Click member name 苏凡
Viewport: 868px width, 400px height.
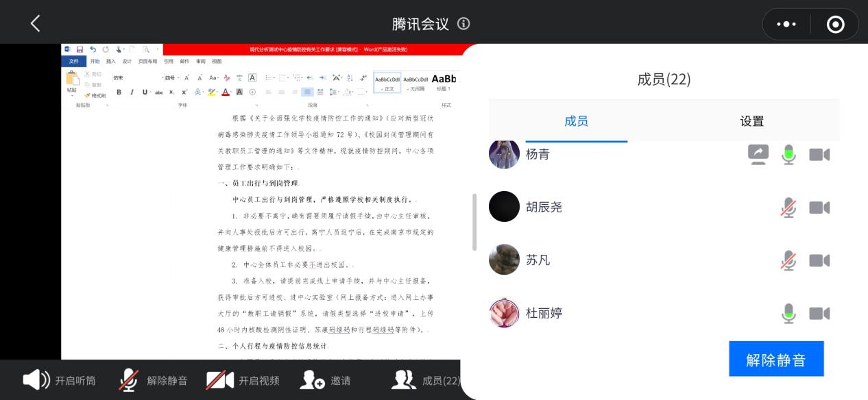point(538,260)
